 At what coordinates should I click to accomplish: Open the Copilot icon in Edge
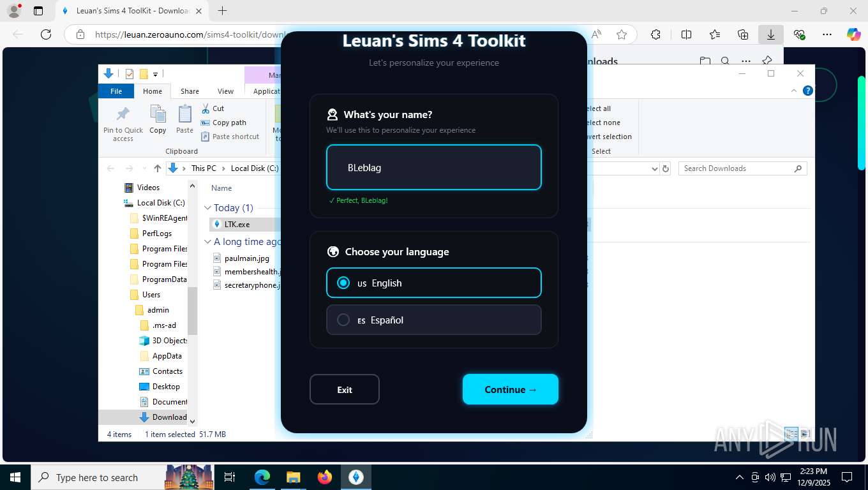(853, 34)
